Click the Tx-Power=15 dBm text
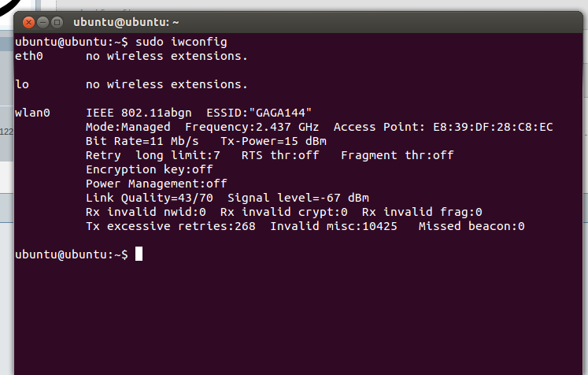The height and width of the screenshot is (375, 588). [x=263, y=141]
